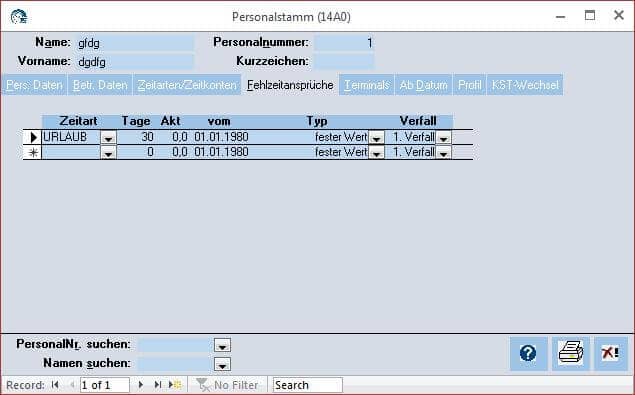Click the Verfall column header

418,121
